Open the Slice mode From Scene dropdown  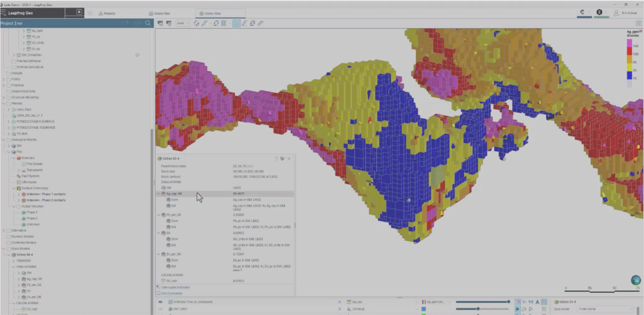[606, 309]
